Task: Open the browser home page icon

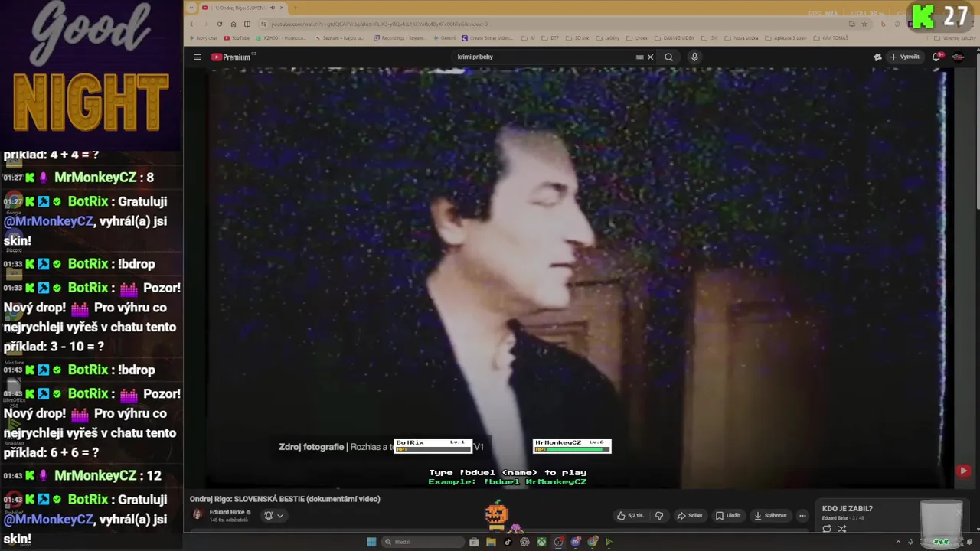Action: coord(234,24)
